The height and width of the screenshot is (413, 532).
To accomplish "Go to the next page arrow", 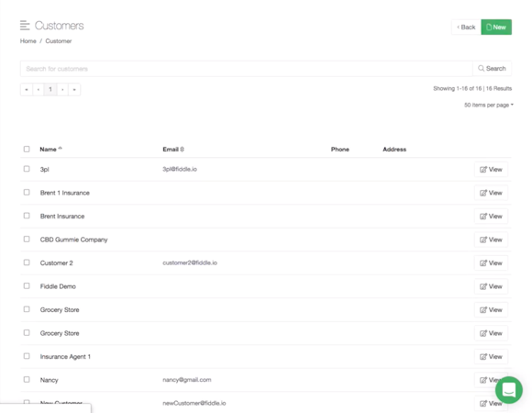I will pyautogui.click(x=62, y=90).
